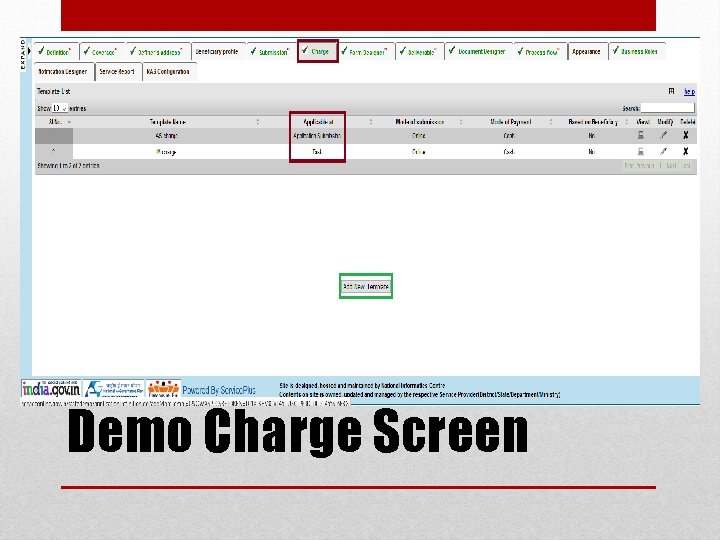Modify the Application Submission charge template
720x540 pixels.
(664, 135)
